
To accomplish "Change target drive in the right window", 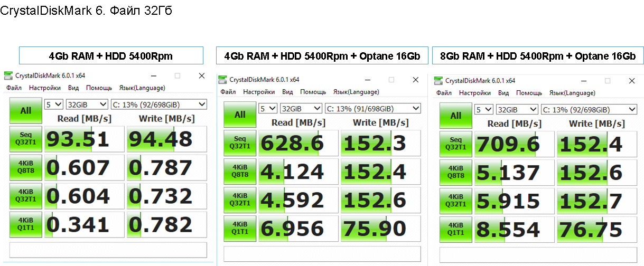I will tap(589, 109).
